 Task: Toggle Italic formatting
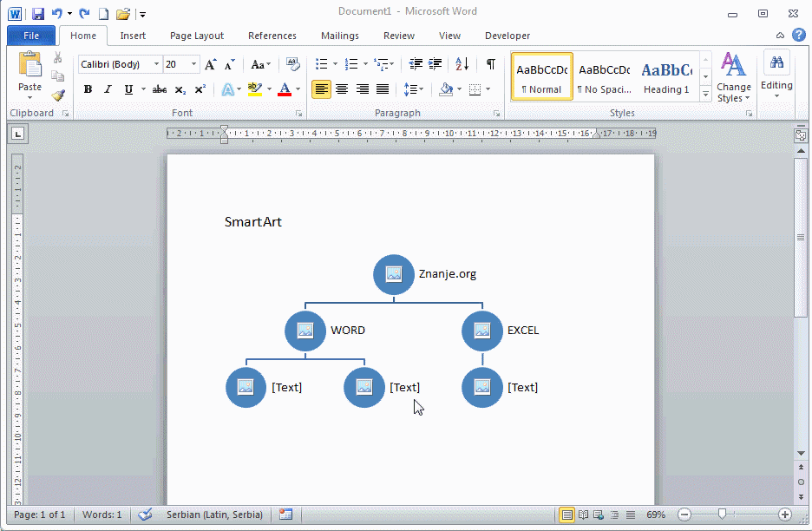click(x=108, y=89)
